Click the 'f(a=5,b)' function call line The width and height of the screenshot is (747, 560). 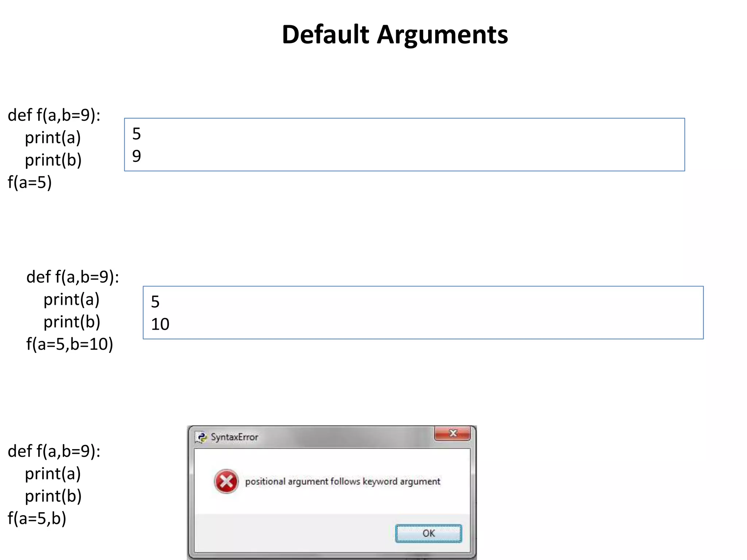pos(37,518)
